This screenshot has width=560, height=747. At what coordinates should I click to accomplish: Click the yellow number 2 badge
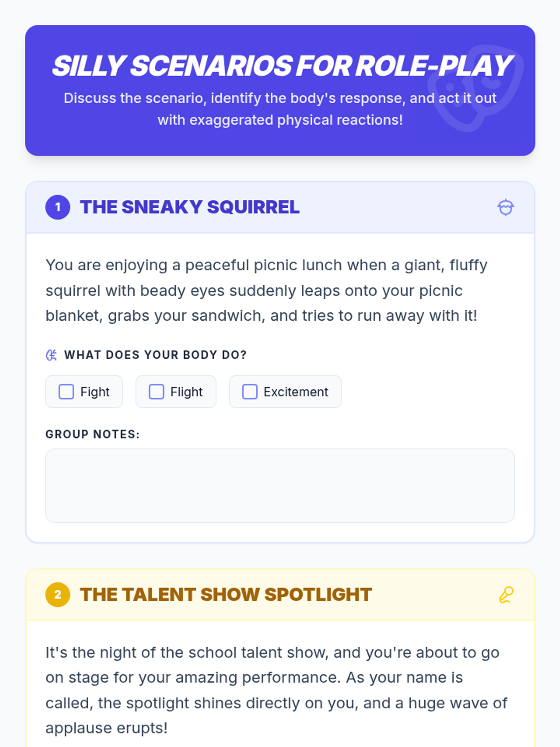pos(58,595)
